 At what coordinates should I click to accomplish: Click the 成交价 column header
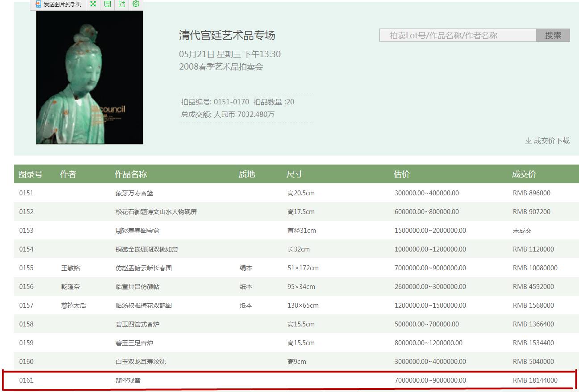coord(523,174)
